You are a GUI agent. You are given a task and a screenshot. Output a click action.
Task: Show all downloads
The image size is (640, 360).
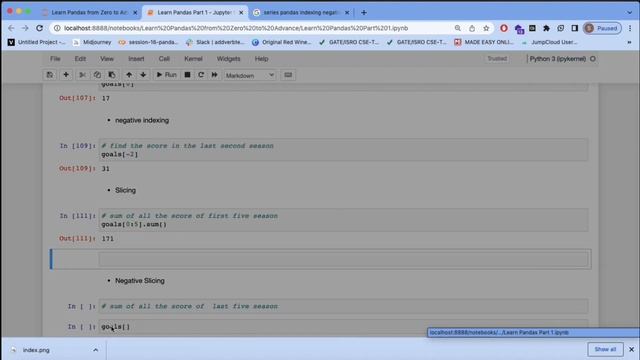(605, 349)
